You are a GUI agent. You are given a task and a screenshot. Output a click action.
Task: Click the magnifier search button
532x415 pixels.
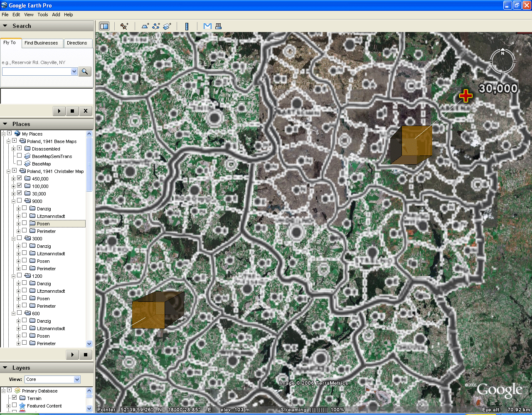85,72
